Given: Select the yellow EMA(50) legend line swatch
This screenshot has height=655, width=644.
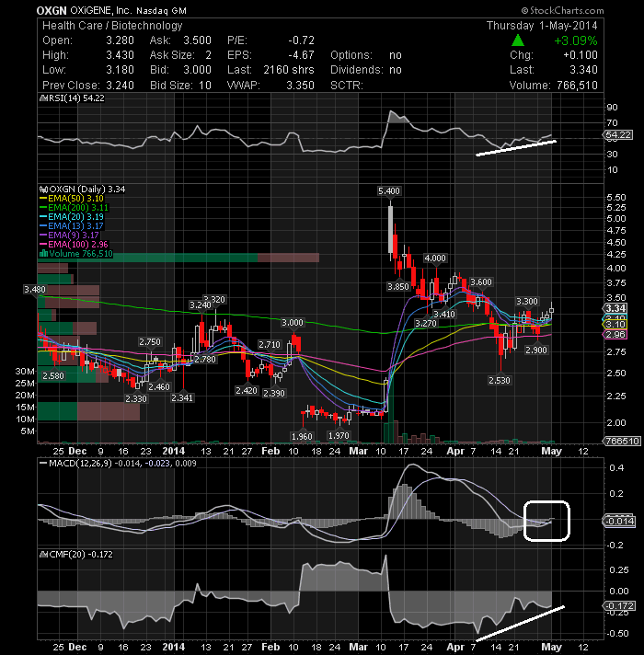Looking at the screenshot, I should click(43, 199).
